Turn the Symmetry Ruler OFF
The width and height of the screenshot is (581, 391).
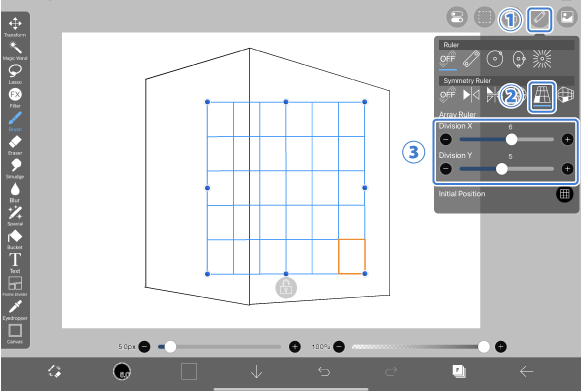(x=448, y=95)
